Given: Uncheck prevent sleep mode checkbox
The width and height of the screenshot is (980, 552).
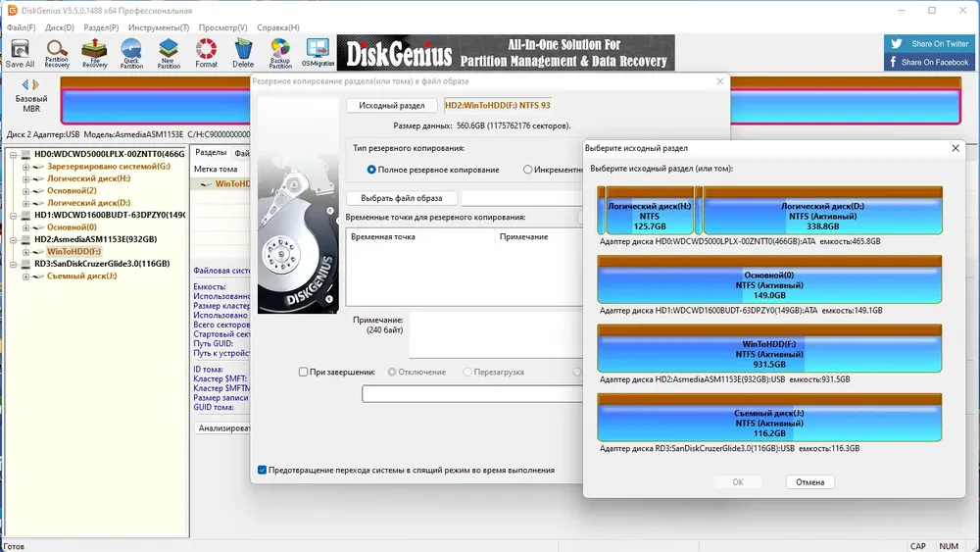Looking at the screenshot, I should [x=262, y=470].
